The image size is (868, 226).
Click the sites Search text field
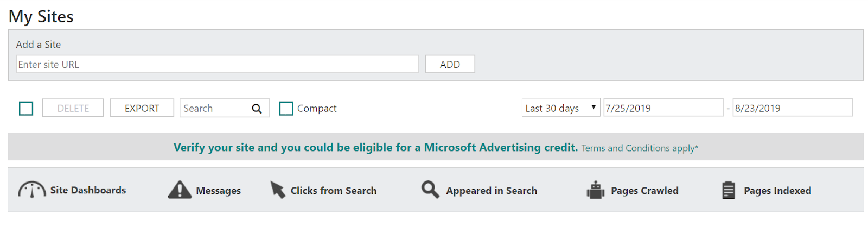coord(214,108)
